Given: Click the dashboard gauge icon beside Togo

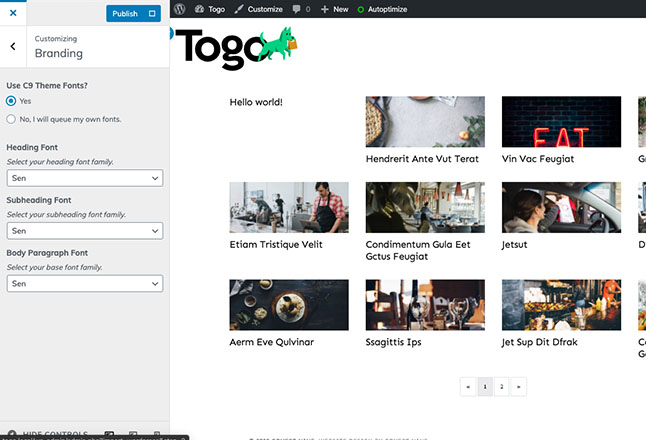Looking at the screenshot, I should tap(199, 9).
